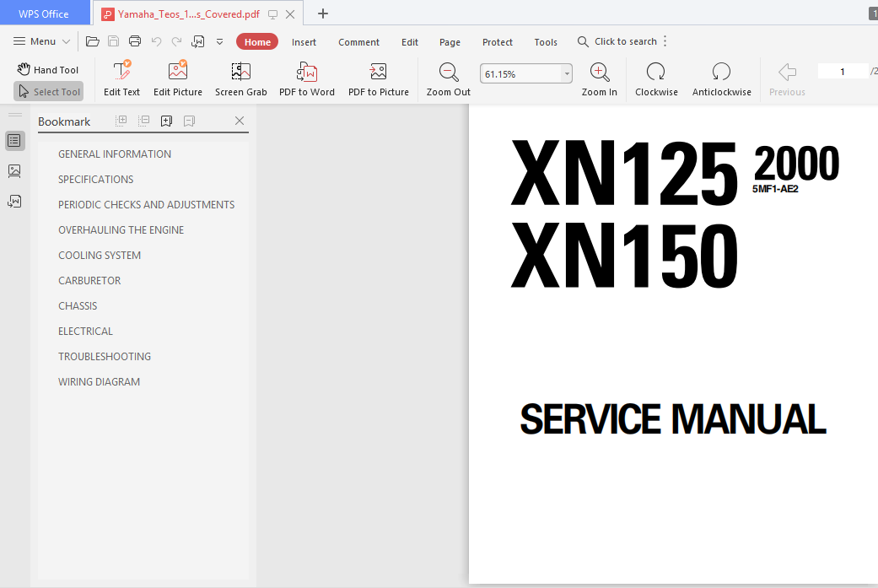This screenshot has height=588, width=878.
Task: Close the Yamaha_Teos PDF tab
Action: pyautogui.click(x=290, y=14)
